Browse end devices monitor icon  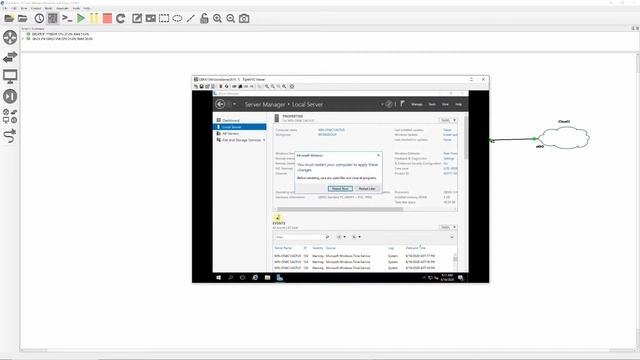10,76
